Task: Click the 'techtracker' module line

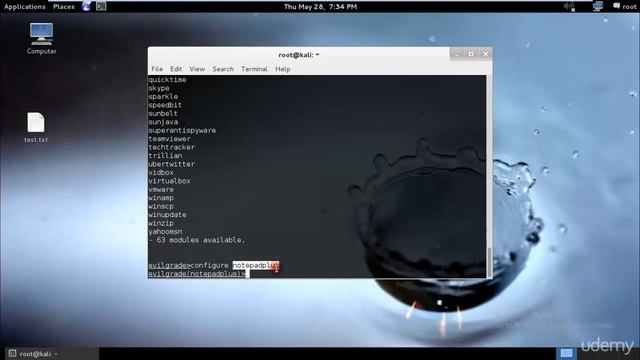Action: click(171, 147)
